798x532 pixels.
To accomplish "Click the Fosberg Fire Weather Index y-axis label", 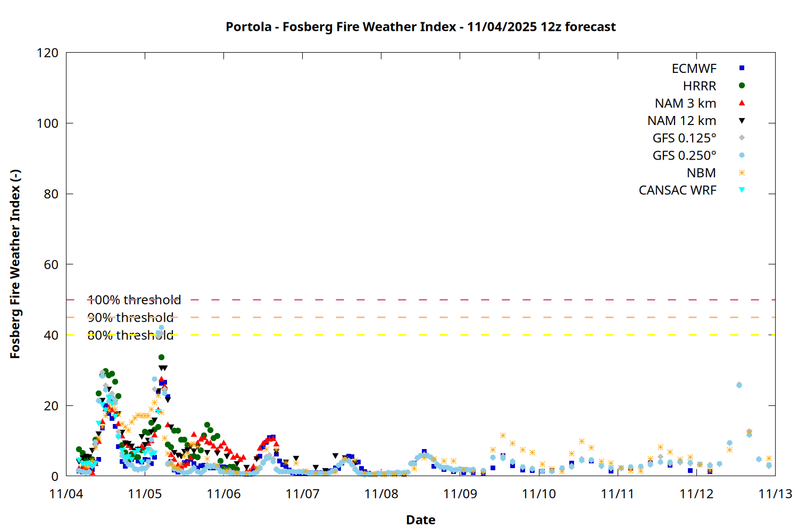I will [x=15, y=264].
